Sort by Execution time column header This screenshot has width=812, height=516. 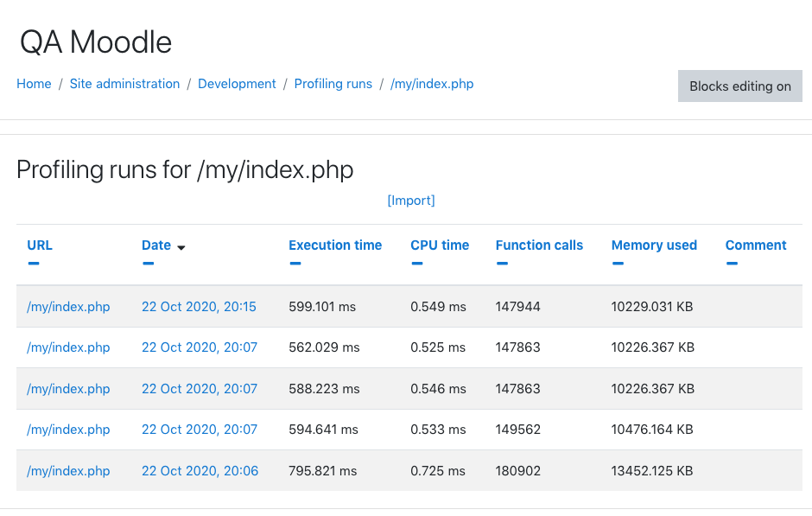[x=335, y=245]
